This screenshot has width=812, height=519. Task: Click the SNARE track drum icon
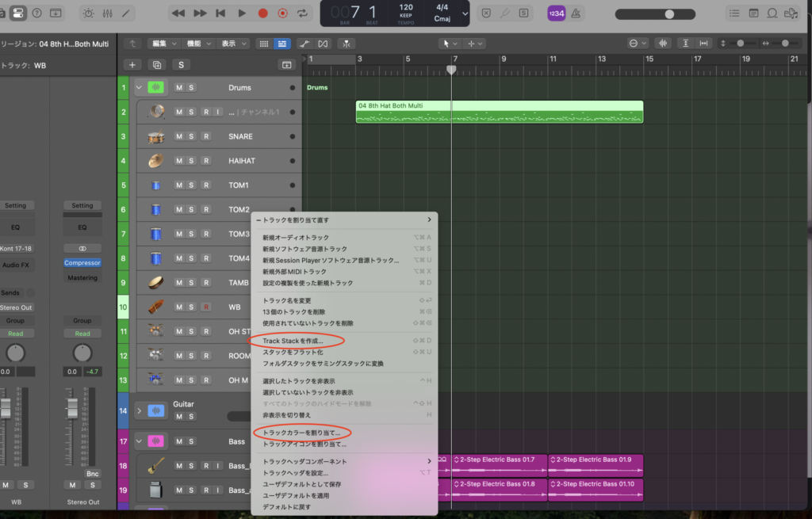click(155, 136)
